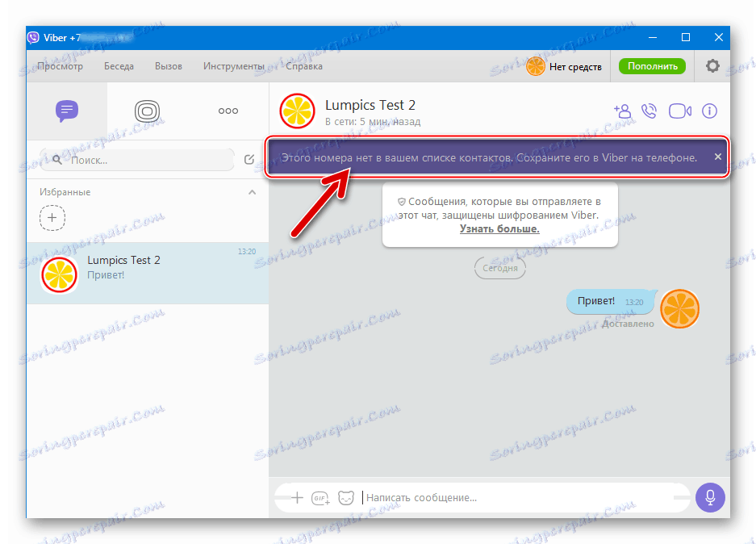Open the Вызов menu
The height and width of the screenshot is (544, 756).
coord(168,66)
